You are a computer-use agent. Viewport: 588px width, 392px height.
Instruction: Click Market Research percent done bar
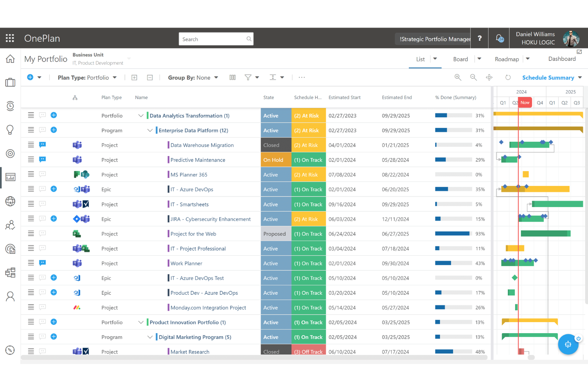click(453, 351)
